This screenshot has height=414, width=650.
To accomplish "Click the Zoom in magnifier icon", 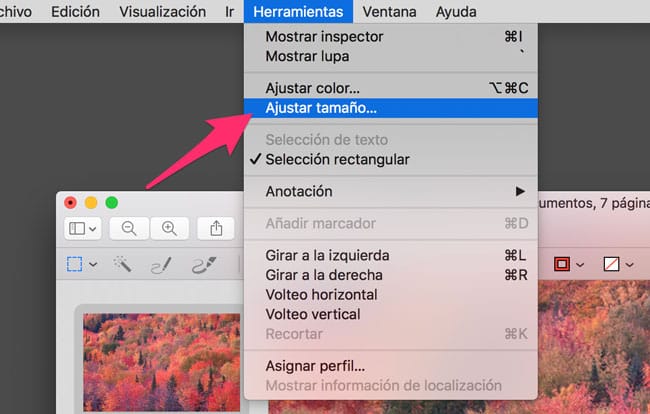I will (x=169, y=228).
